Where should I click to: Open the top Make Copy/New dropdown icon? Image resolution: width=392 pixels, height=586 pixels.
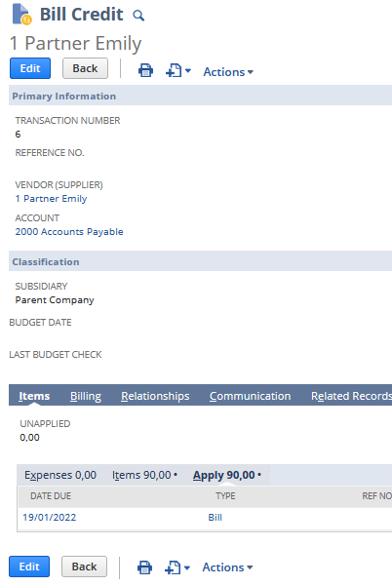178,70
